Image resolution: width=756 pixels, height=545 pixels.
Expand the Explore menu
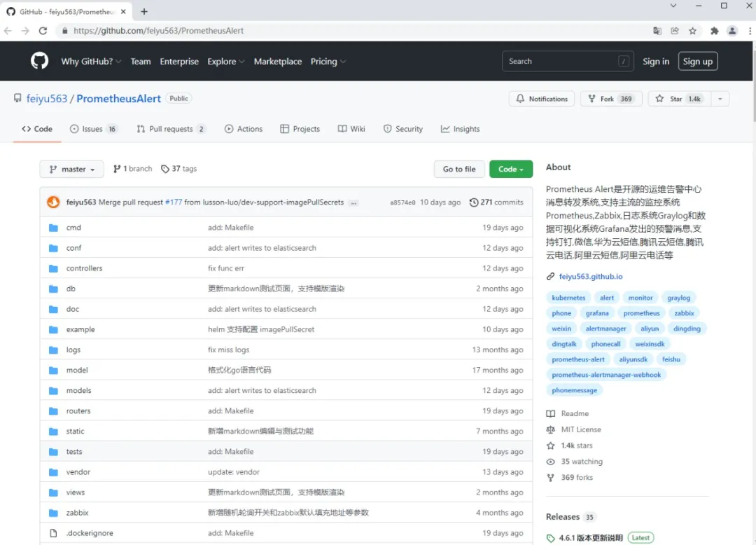225,61
